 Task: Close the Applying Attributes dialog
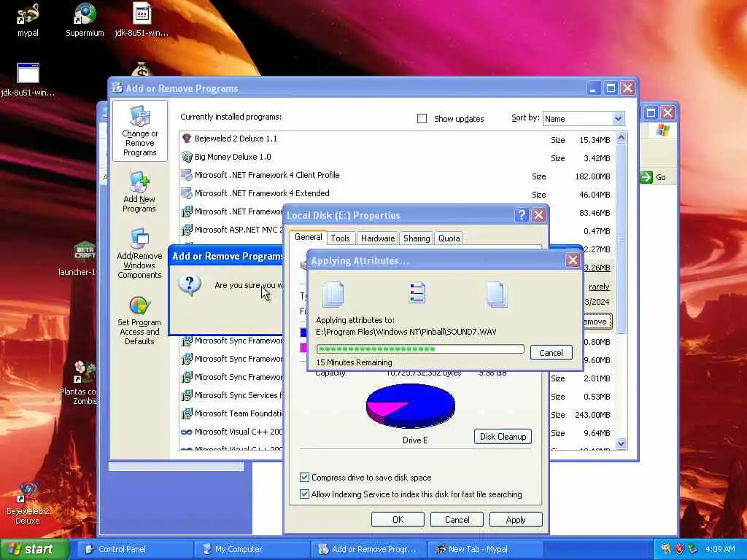coord(572,260)
